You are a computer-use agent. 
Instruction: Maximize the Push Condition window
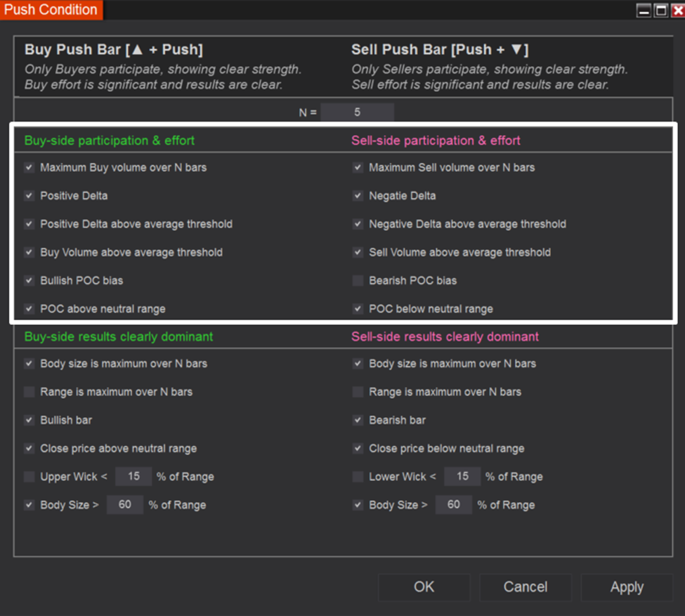[x=661, y=10]
